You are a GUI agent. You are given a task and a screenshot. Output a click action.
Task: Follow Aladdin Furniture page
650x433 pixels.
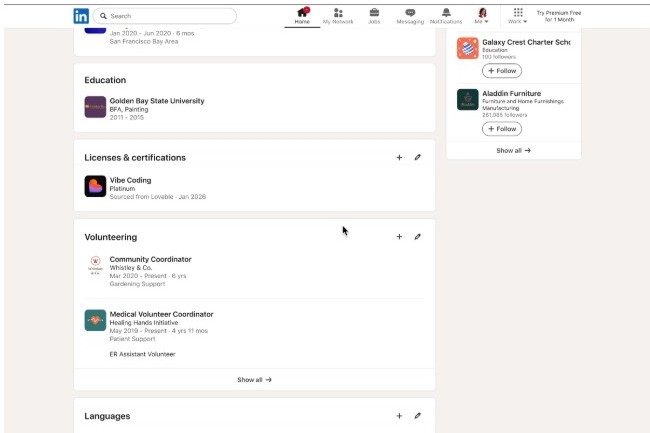pos(501,129)
